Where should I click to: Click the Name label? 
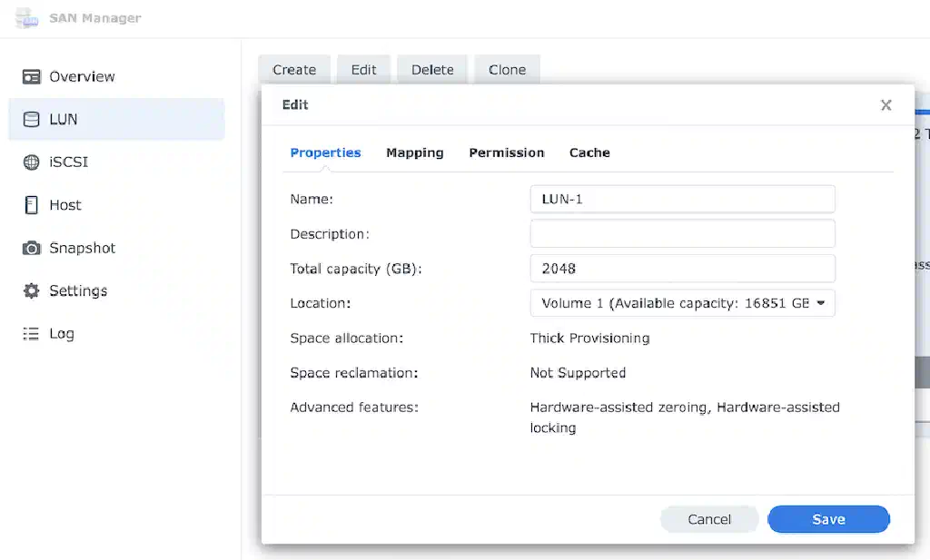(312, 199)
